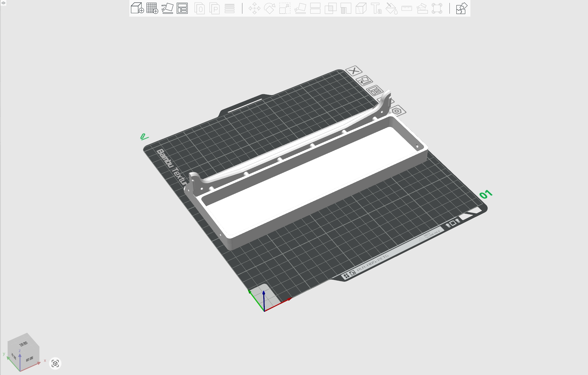Snap view to 前面 face on navigation cube
The width and height of the screenshot is (588, 375).
pos(30,359)
